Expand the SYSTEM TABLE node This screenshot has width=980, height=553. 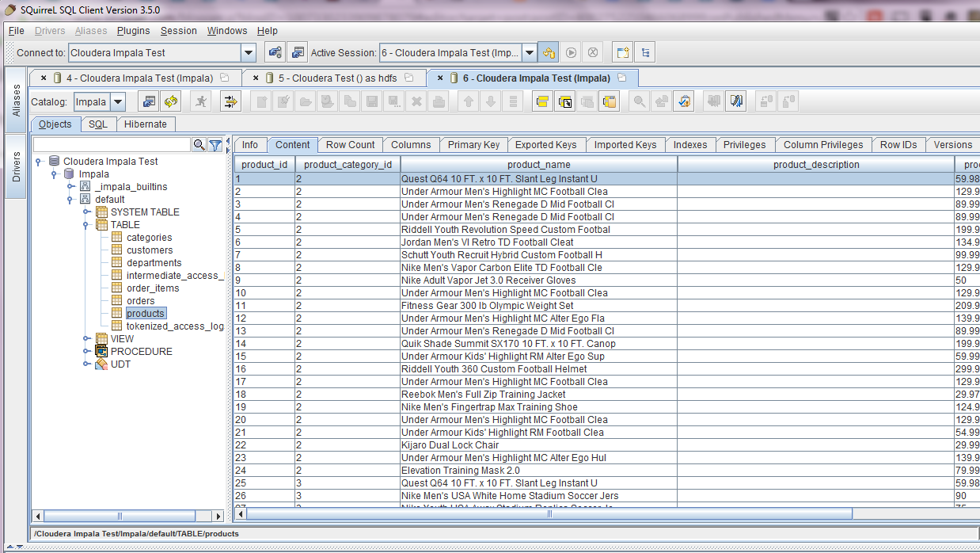(86, 212)
